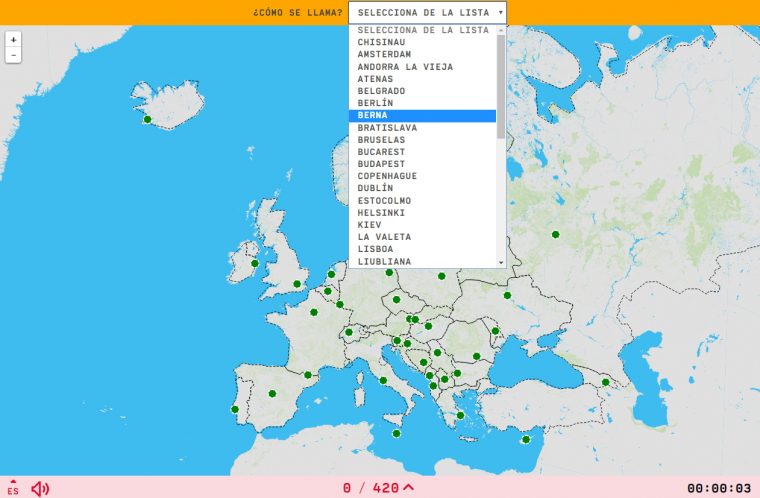Open the ES language selector
Viewport: 760px width, 498px height.
[13, 488]
